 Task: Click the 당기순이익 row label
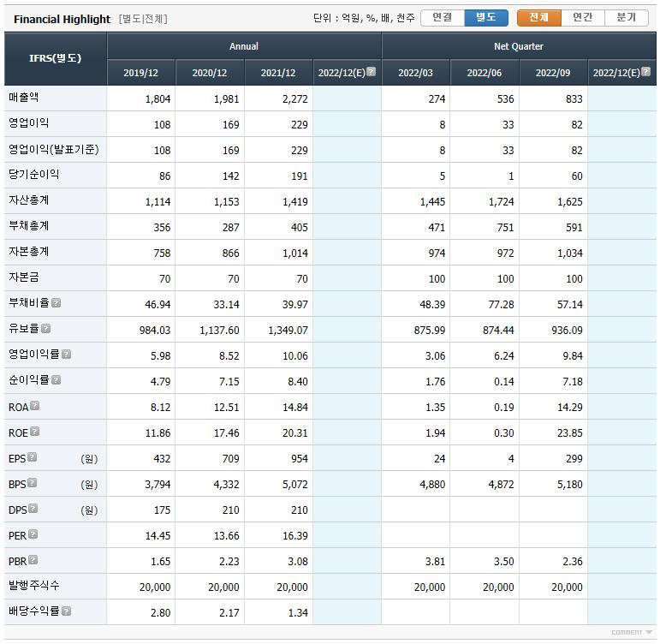click(x=33, y=175)
